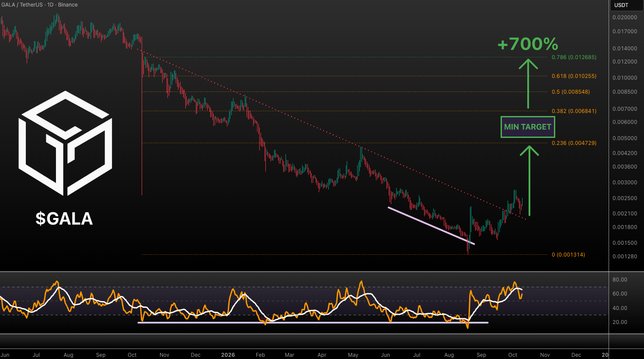644x359 pixels.
Task: Click 0.017000 on the price axis
Action: [625, 32]
